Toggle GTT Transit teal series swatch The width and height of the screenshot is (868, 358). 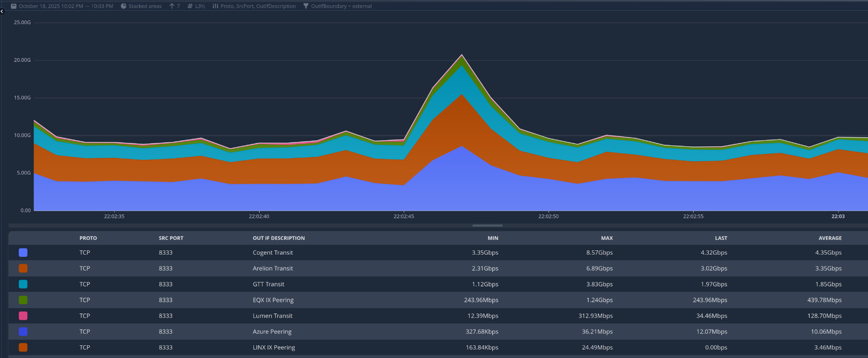[x=23, y=284]
